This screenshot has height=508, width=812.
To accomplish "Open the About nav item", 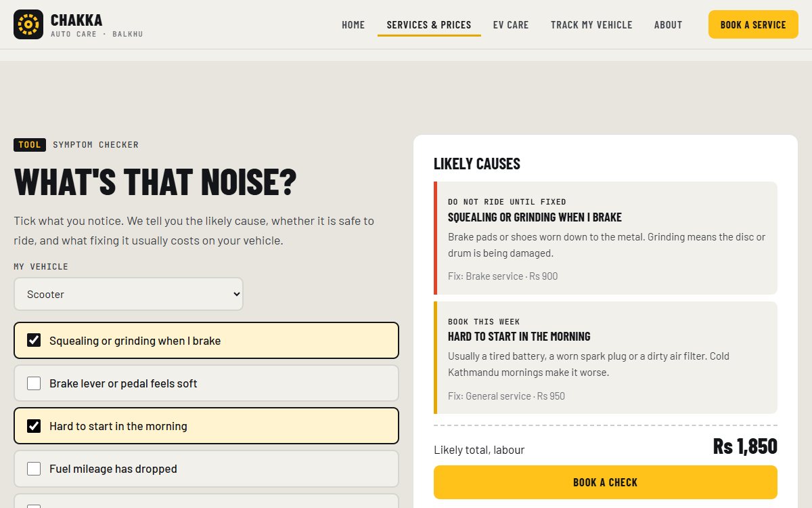I will pyautogui.click(x=668, y=25).
